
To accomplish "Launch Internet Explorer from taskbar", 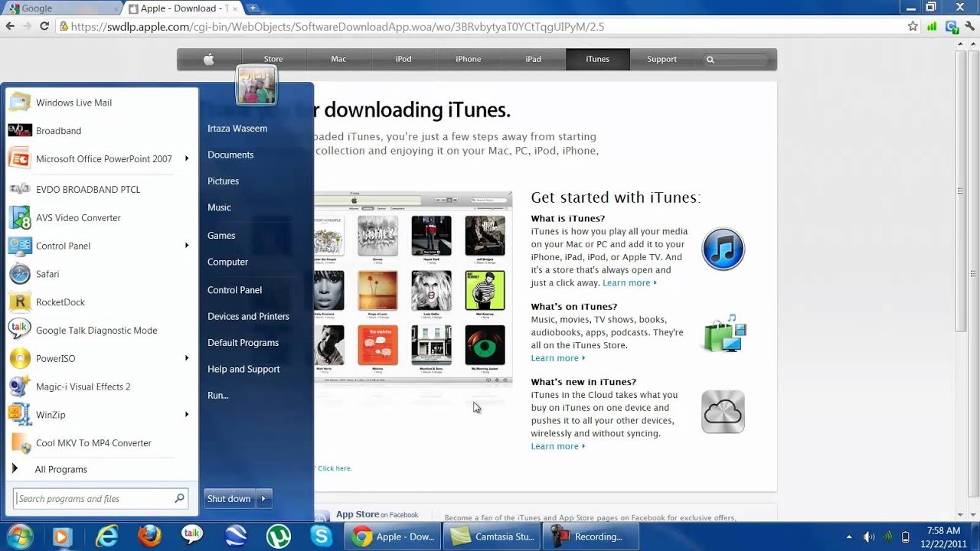I will pyautogui.click(x=106, y=536).
